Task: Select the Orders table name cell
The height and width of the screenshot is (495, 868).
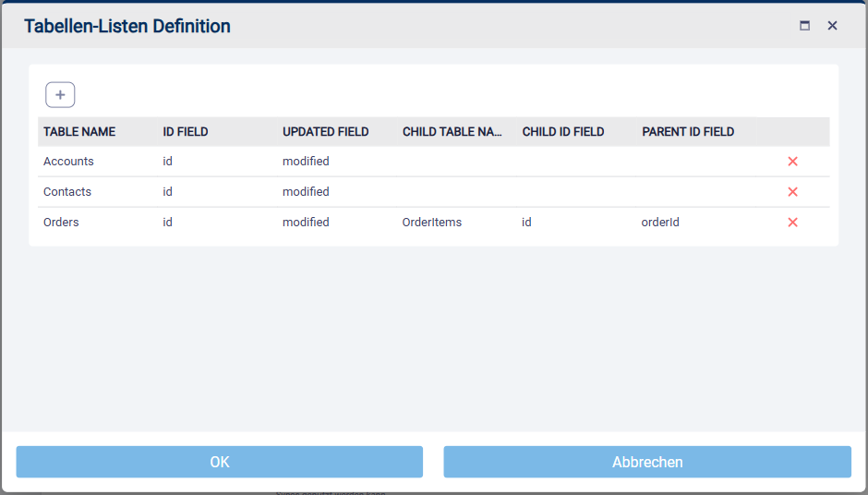Action: (x=61, y=223)
